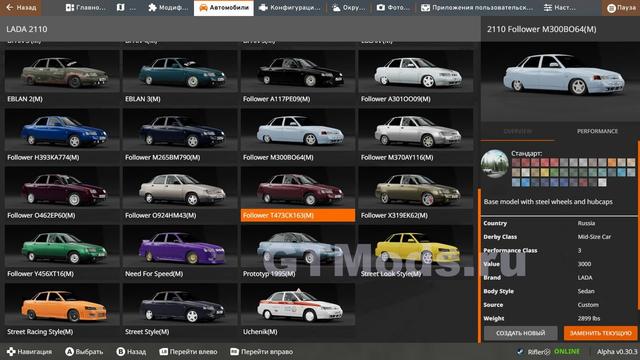The width and height of the screenshot is (640, 360).
Task: Open the Главное меню tab
Action: (85, 8)
